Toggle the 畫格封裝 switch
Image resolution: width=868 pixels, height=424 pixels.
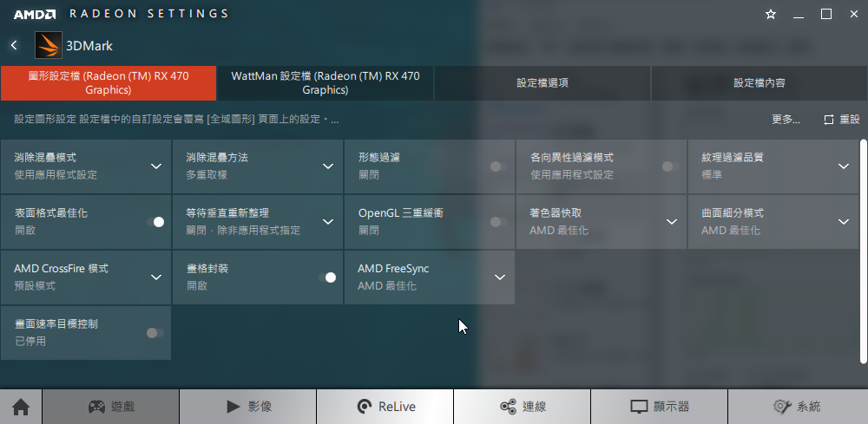tap(327, 277)
